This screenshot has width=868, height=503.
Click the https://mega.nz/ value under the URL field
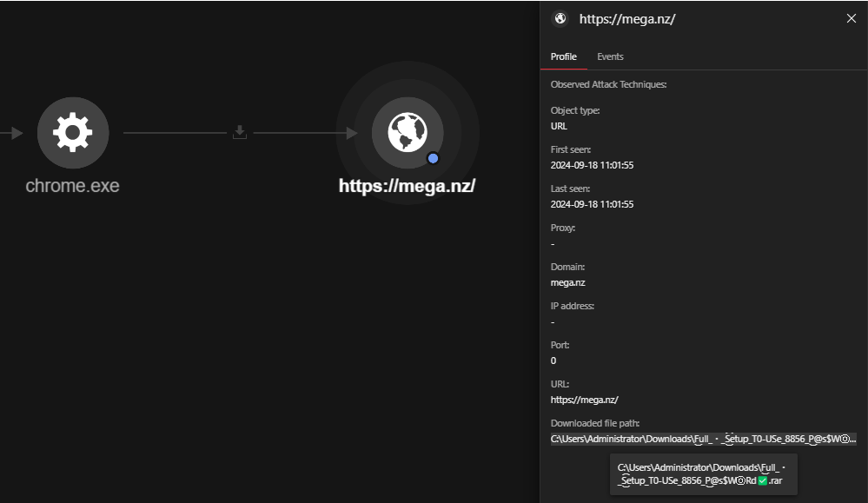[x=584, y=400]
